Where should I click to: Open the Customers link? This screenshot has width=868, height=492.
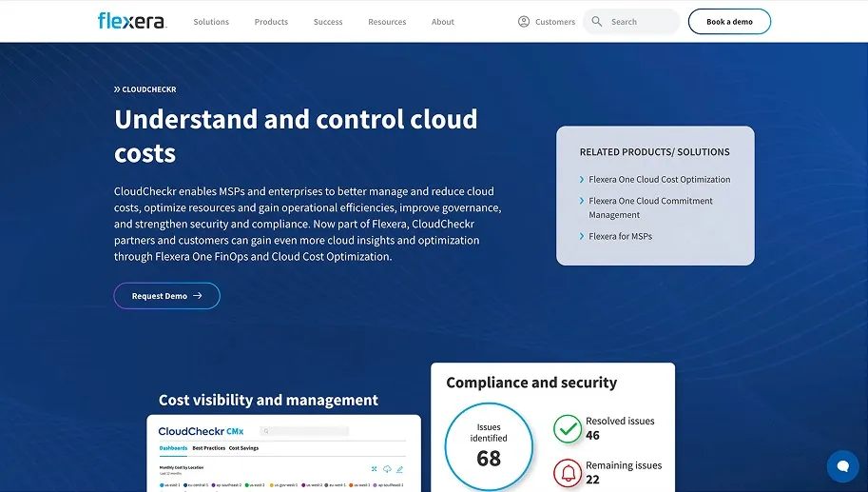point(555,22)
